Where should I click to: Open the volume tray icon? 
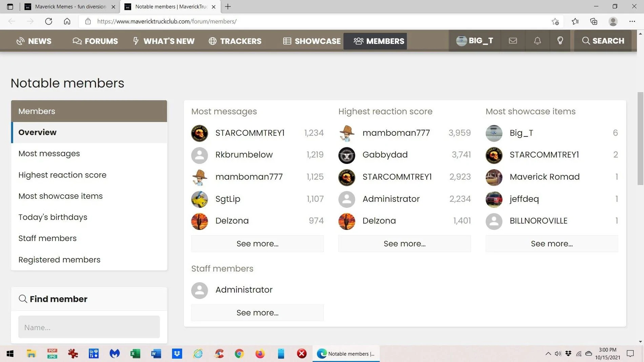pyautogui.click(x=558, y=354)
